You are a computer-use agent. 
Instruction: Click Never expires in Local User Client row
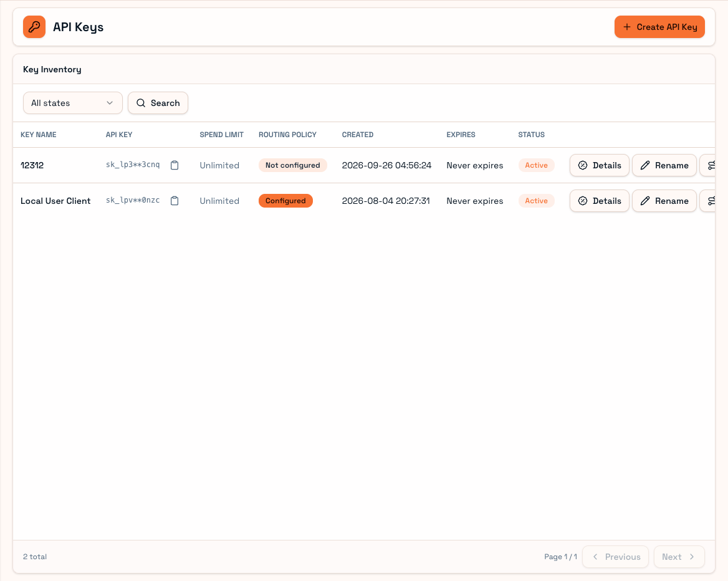point(475,201)
